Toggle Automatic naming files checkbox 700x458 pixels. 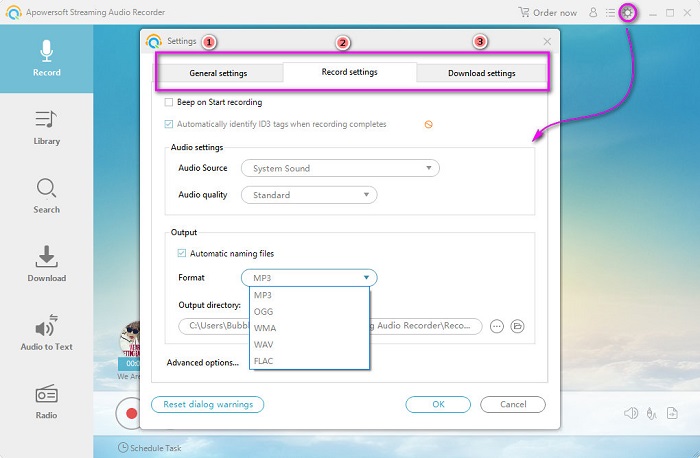point(182,254)
